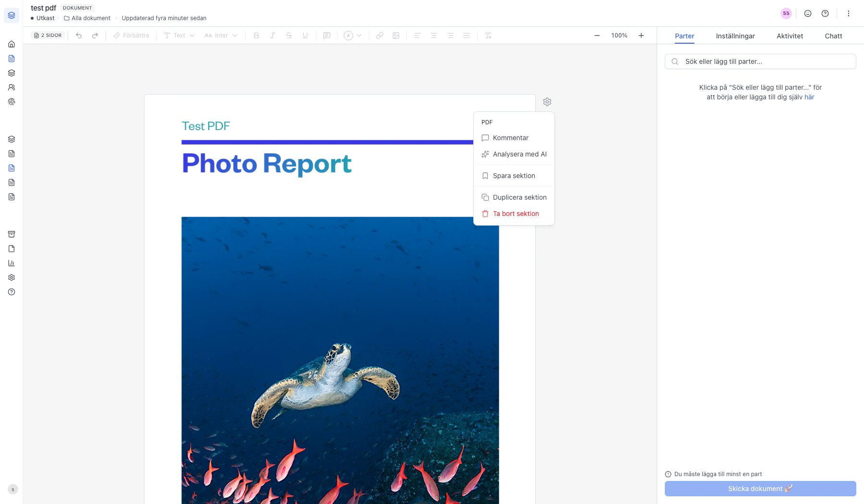Click the 100% zoom level value
The height and width of the screenshot is (504, 864).
click(x=619, y=36)
